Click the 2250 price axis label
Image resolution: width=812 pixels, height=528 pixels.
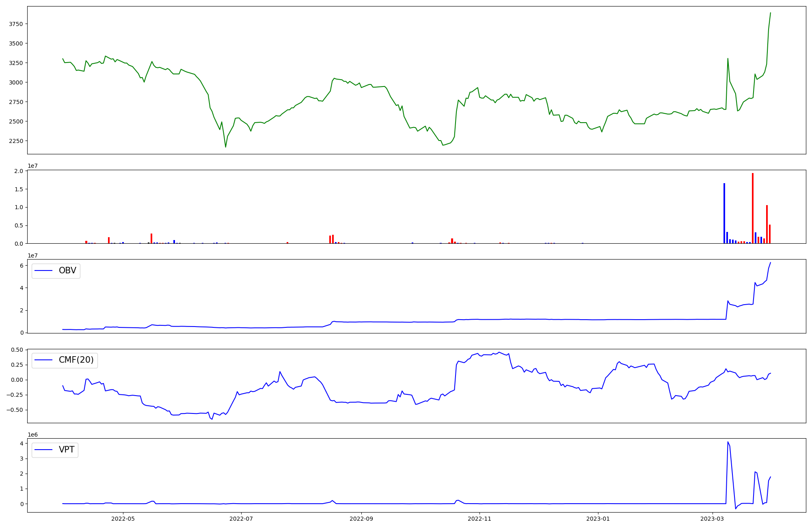[x=16, y=141]
